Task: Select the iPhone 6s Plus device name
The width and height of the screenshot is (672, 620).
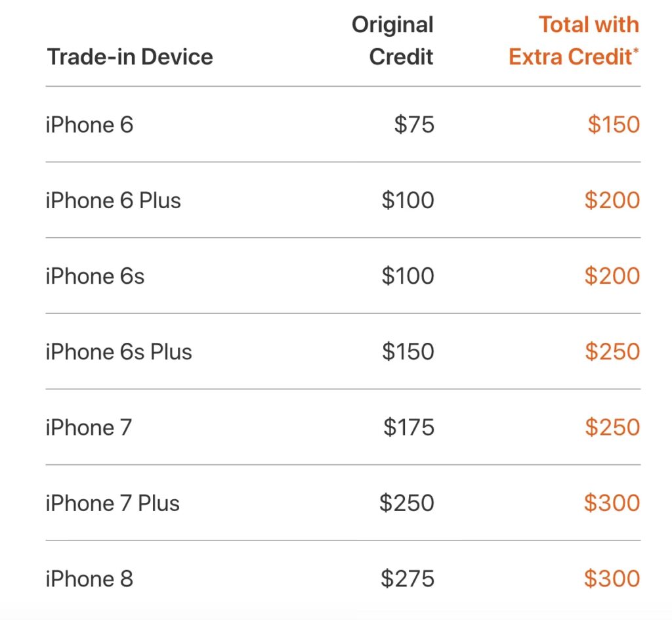Action: (119, 351)
